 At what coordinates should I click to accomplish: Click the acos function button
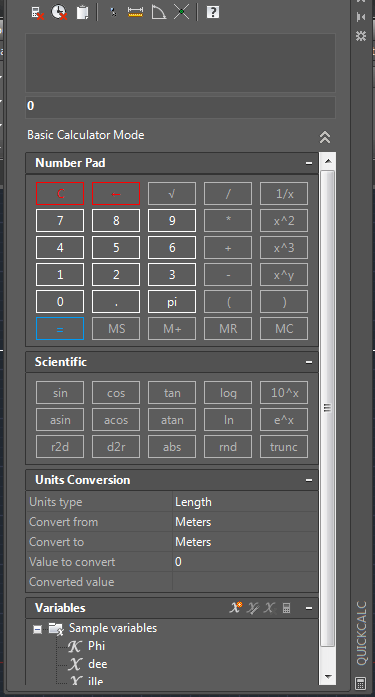116,420
